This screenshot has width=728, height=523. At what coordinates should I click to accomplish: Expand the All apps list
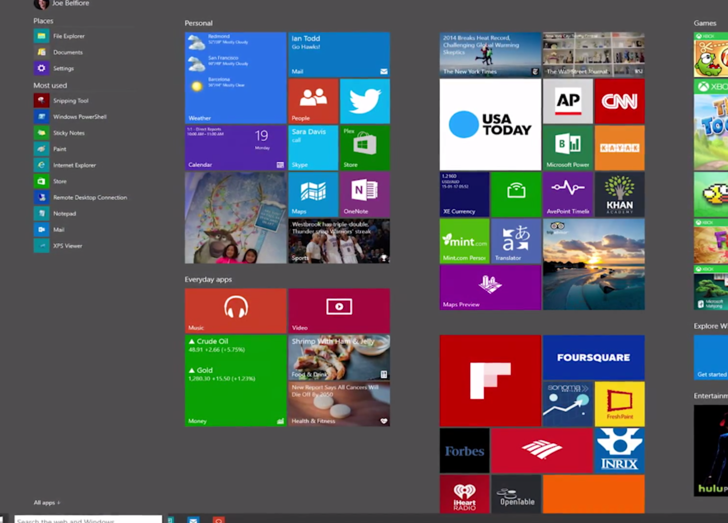47,503
